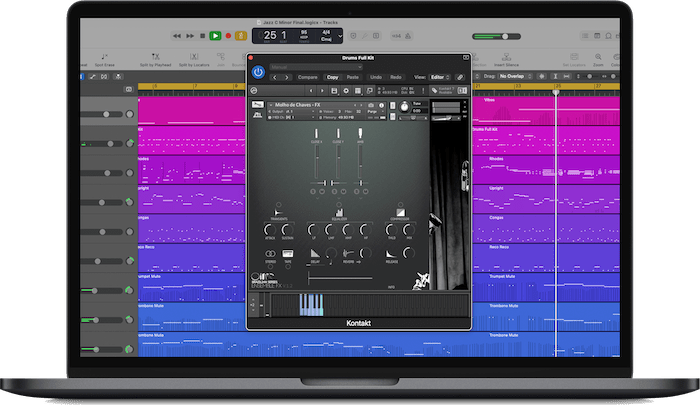The height and width of the screenshot is (405, 700).
Task: Click the Zoom toolbar icon
Action: pos(598,59)
